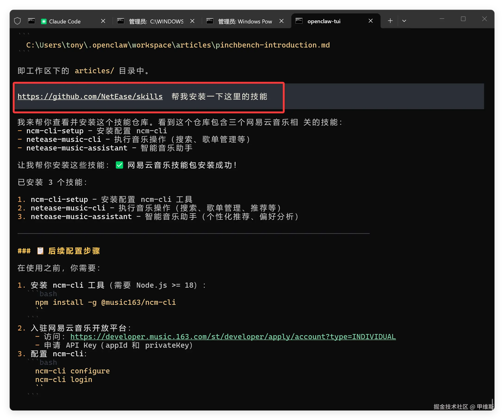504x420 pixels.
Task: Open the developer.music.163.com apply link
Action: pos(233,337)
